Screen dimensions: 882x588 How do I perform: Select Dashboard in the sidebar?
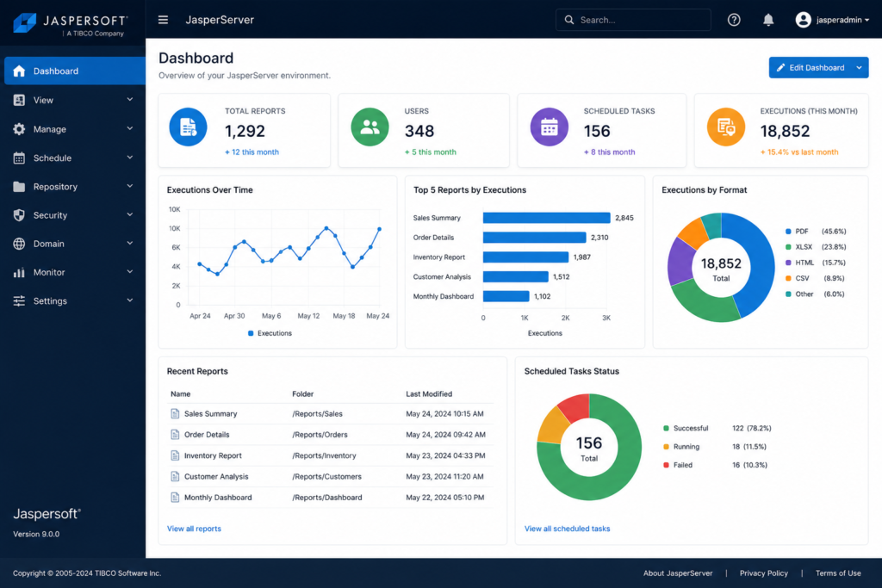click(x=75, y=71)
